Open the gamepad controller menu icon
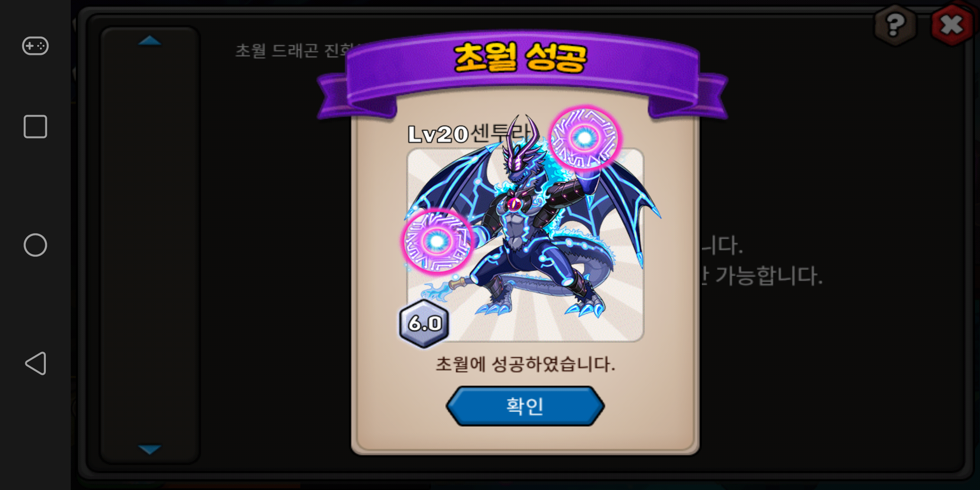Image resolution: width=980 pixels, height=490 pixels. [35, 46]
